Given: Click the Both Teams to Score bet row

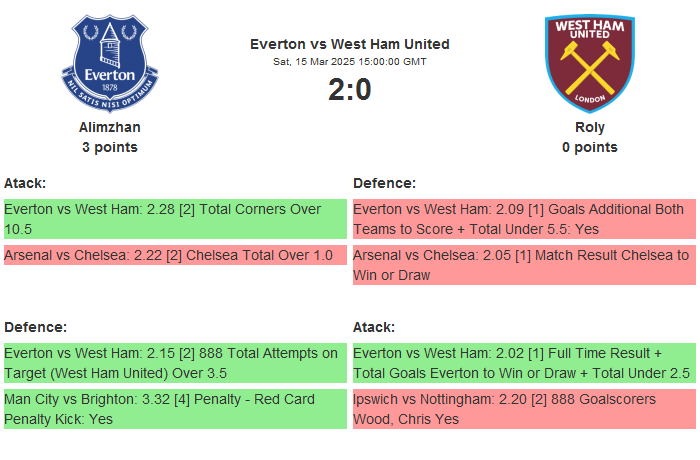Looking at the screenshot, I should 524,219.
